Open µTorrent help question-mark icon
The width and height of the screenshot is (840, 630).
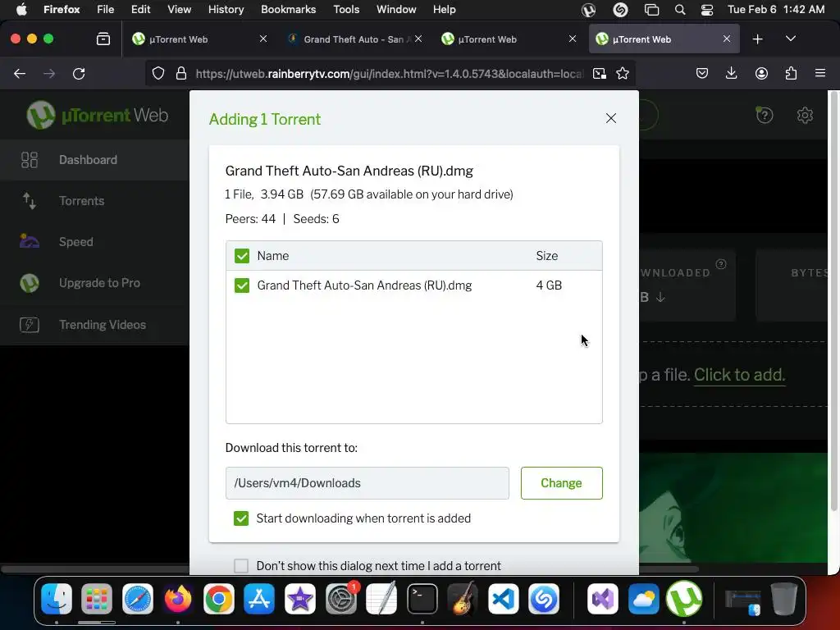click(765, 115)
